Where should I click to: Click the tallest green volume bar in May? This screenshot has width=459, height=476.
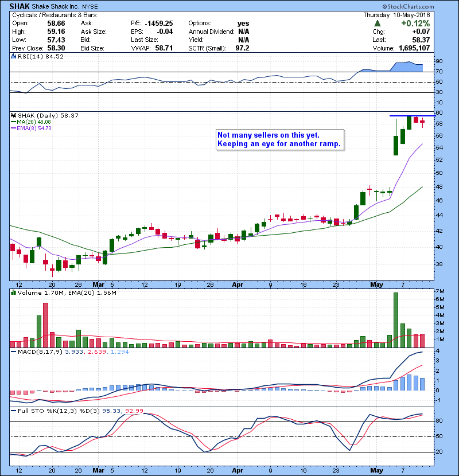pyautogui.click(x=396, y=320)
